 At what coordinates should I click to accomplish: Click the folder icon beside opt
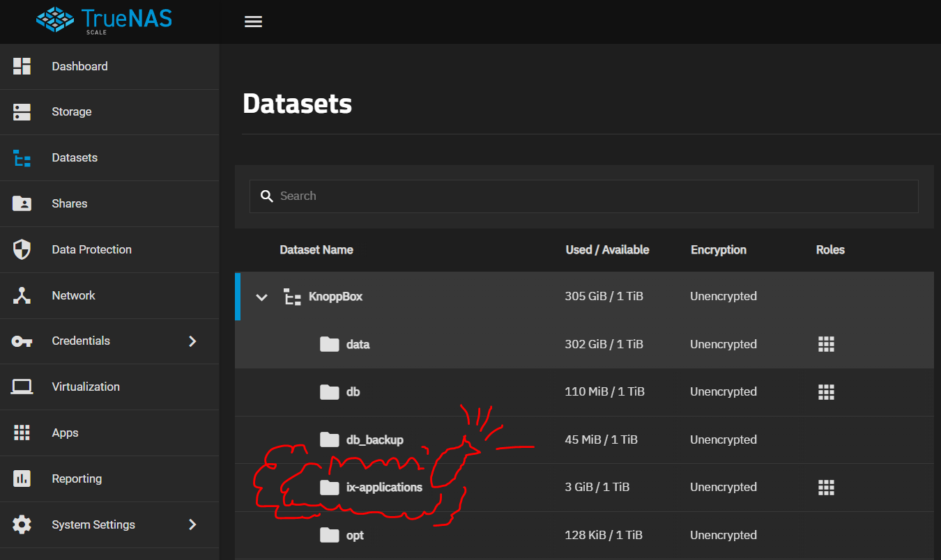coord(330,535)
